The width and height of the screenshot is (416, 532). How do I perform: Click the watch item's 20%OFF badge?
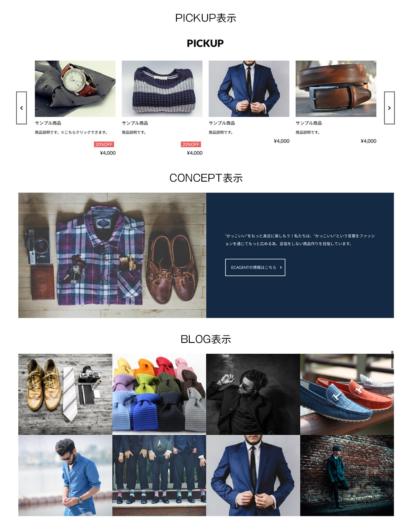tap(104, 144)
